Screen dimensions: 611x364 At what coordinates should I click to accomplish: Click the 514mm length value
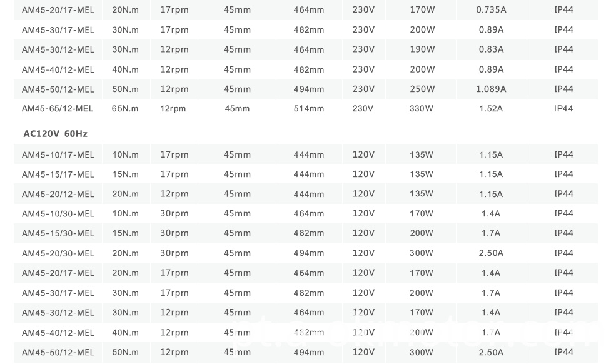(309, 109)
